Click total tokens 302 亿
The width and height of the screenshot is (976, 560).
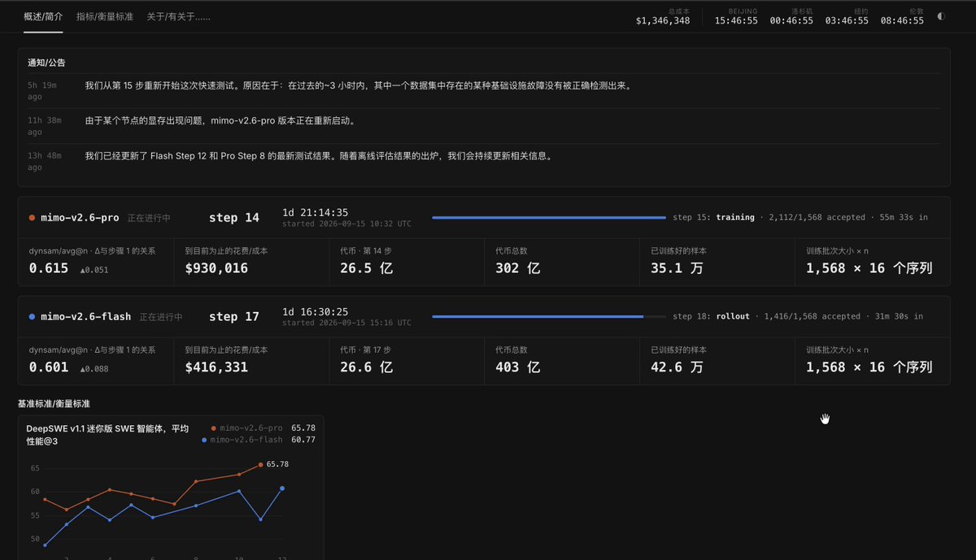[518, 268]
